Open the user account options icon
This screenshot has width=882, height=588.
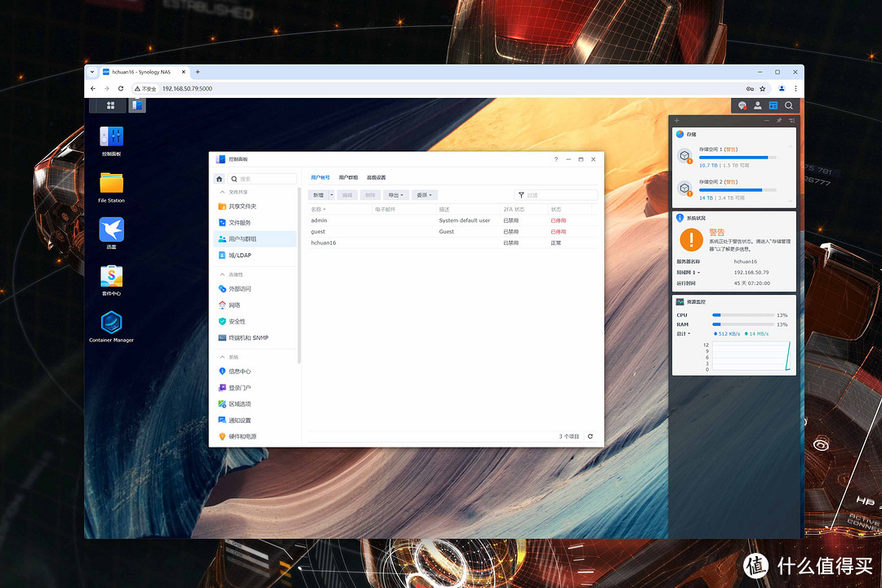[x=757, y=105]
